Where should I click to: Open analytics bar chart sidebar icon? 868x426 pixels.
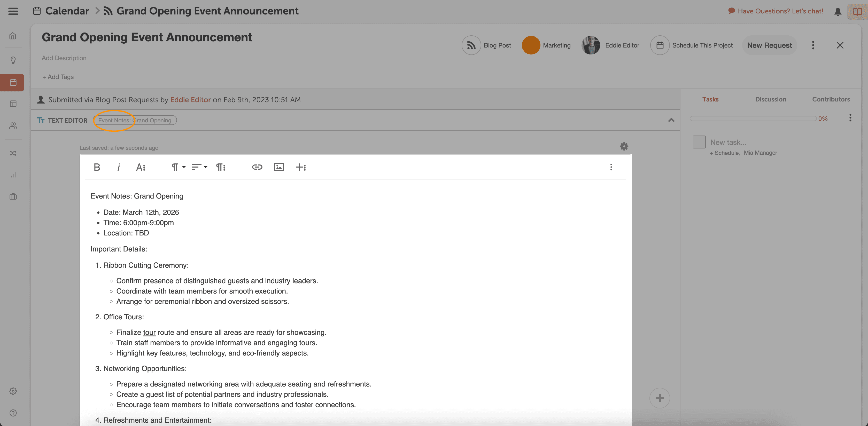click(13, 175)
